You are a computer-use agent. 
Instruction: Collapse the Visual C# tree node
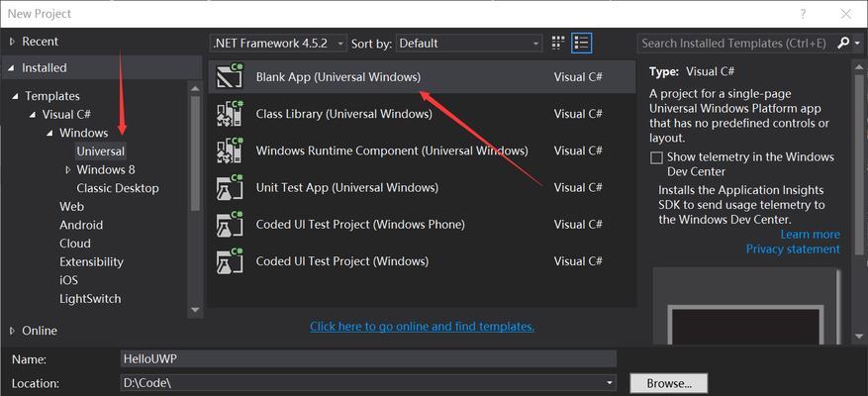[x=33, y=115]
